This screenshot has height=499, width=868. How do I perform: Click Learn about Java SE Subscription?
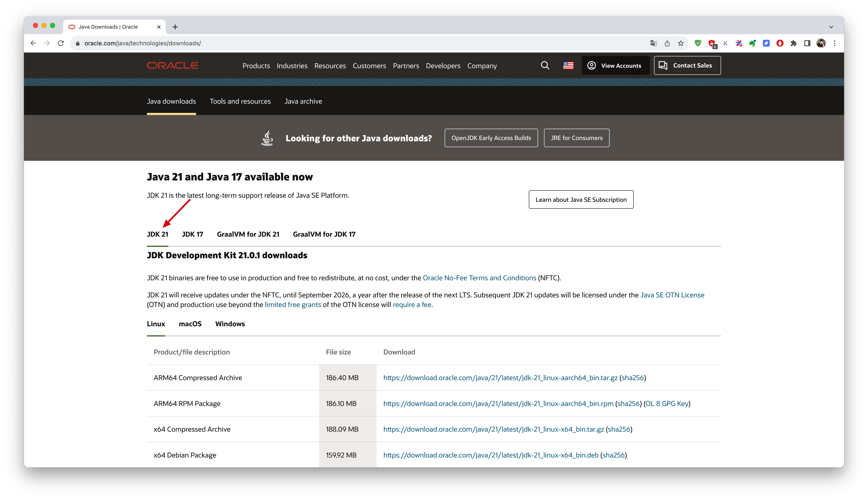tap(581, 199)
